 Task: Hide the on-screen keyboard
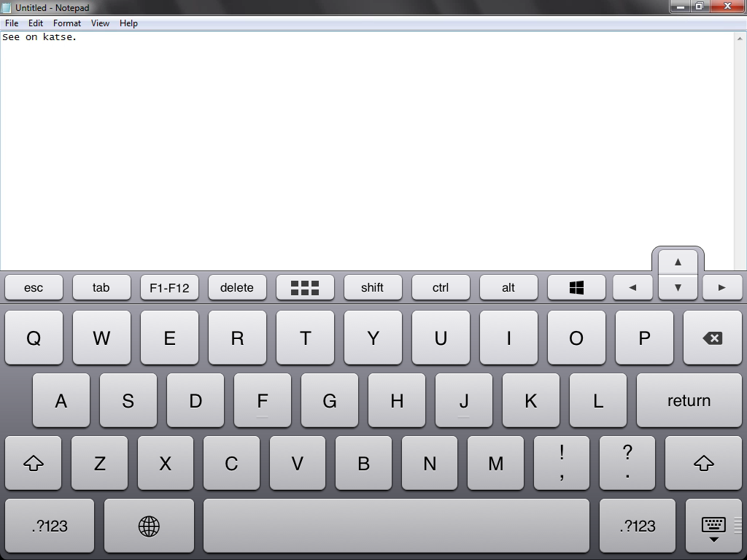713,526
